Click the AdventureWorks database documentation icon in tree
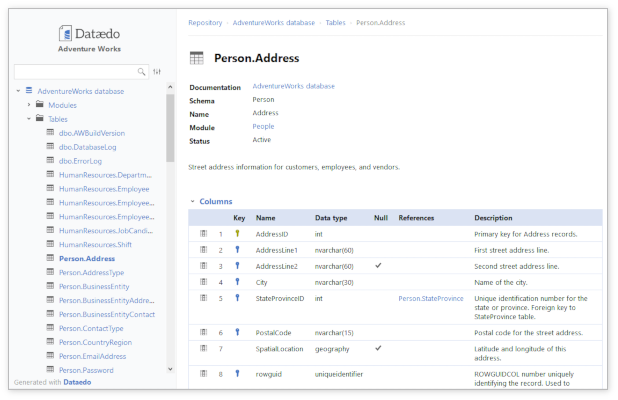The width and height of the screenshot is (618, 400). click(29, 91)
